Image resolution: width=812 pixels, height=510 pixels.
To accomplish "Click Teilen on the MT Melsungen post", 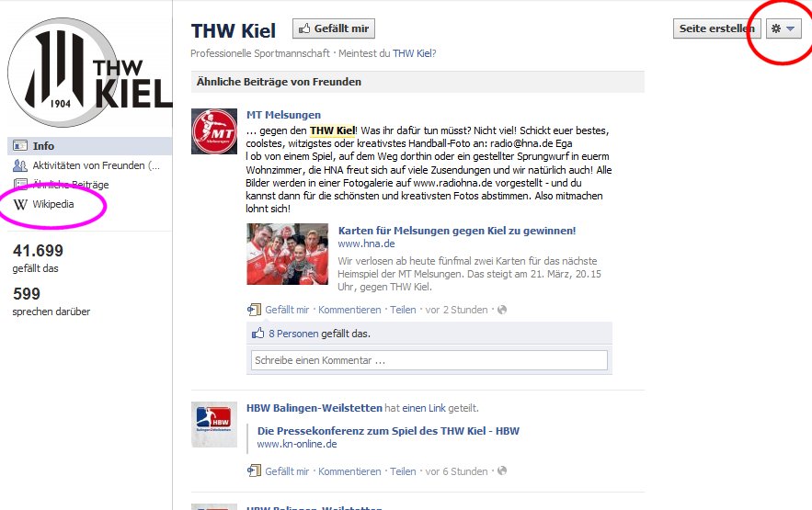I will [403, 310].
